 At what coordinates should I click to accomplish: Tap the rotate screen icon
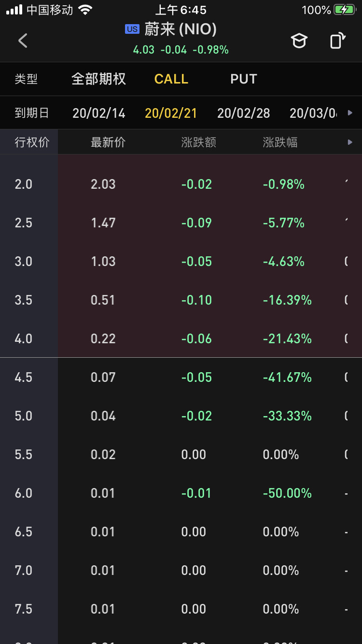coord(337,41)
